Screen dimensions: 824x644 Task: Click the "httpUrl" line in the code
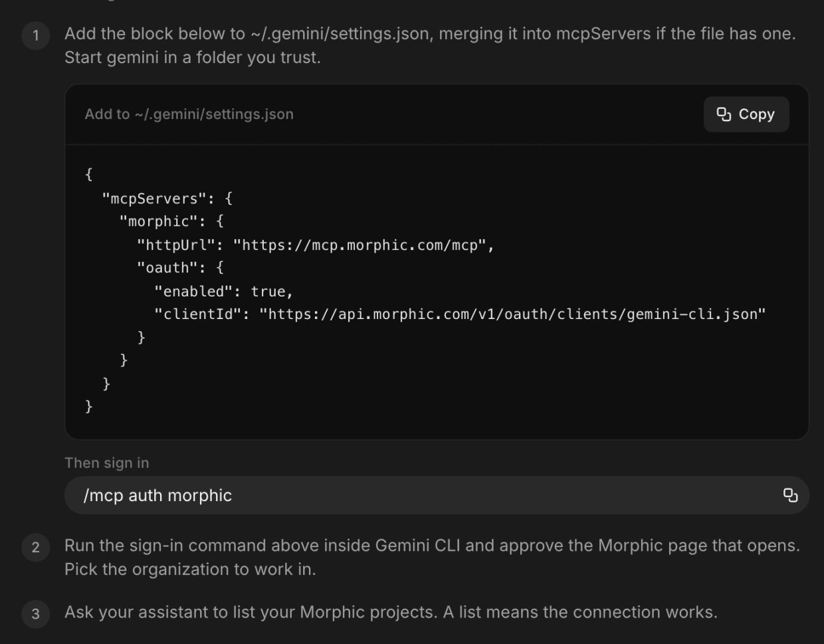point(316,245)
